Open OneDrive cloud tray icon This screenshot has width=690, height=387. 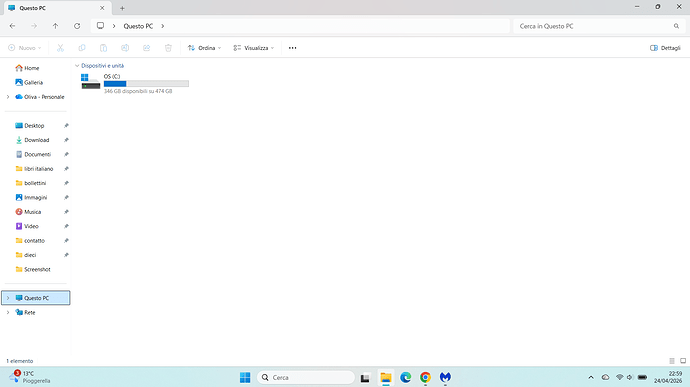606,377
